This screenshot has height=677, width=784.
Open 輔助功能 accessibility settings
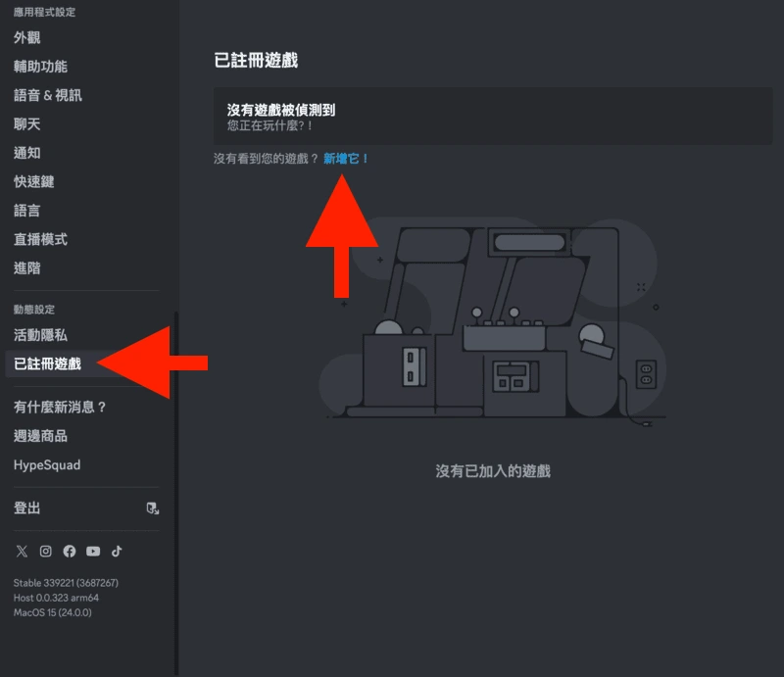[x=40, y=67]
